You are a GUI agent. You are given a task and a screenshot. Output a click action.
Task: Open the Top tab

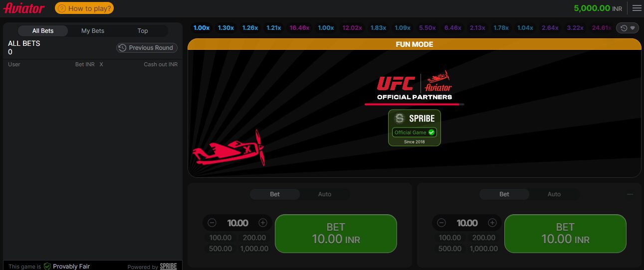point(143,31)
